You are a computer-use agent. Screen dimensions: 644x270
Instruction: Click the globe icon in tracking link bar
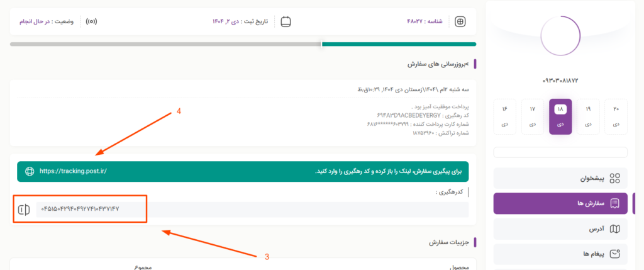point(30,171)
